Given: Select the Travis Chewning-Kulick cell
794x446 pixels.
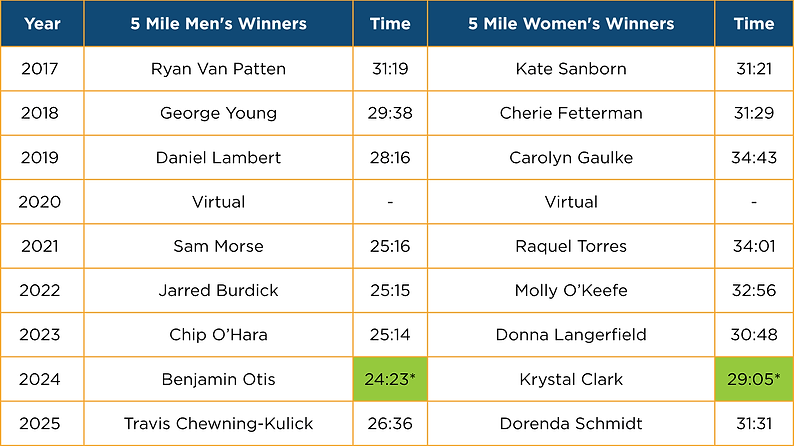Looking at the screenshot, I should click(x=218, y=423).
